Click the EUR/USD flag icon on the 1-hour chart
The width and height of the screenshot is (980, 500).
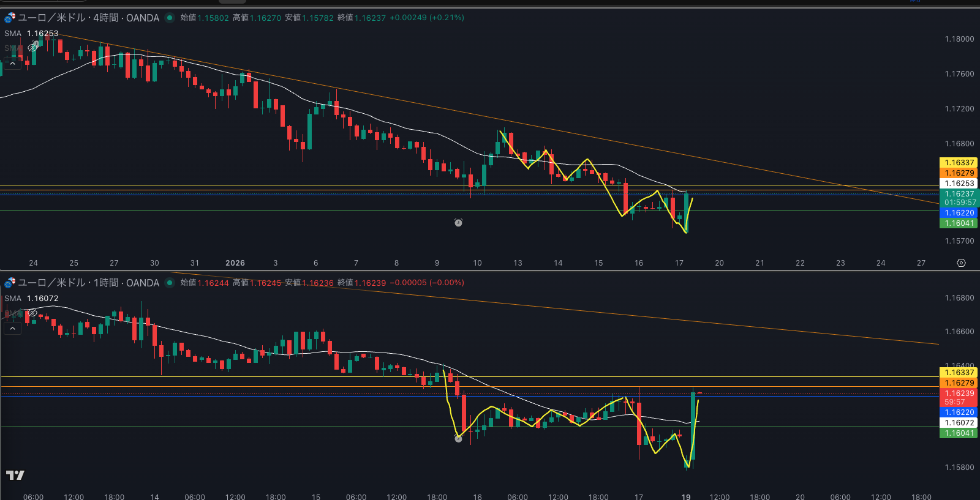click(10, 283)
